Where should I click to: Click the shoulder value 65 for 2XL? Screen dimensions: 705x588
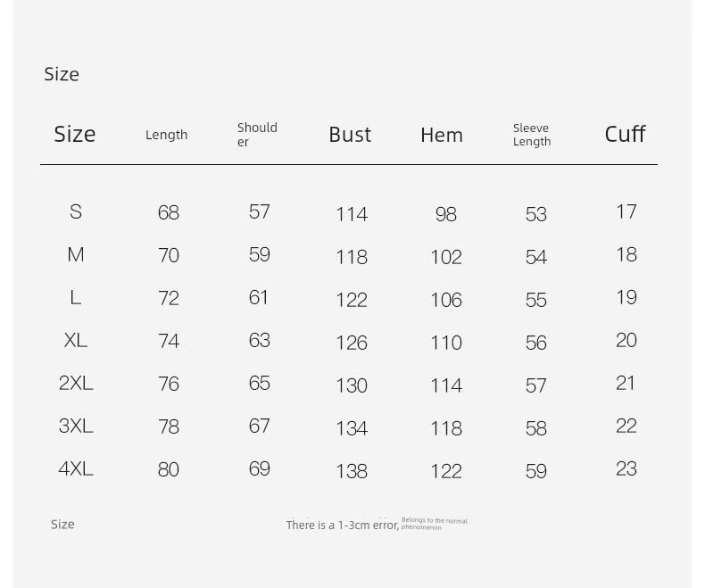coord(260,383)
